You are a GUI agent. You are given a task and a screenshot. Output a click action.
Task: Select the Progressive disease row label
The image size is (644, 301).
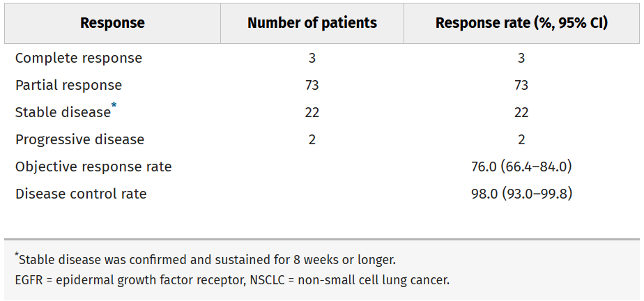click(79, 140)
